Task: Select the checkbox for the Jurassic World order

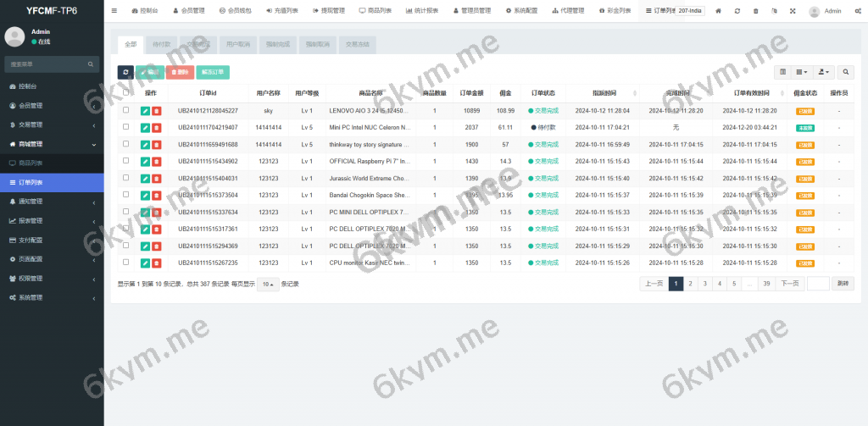Action: pos(126,178)
